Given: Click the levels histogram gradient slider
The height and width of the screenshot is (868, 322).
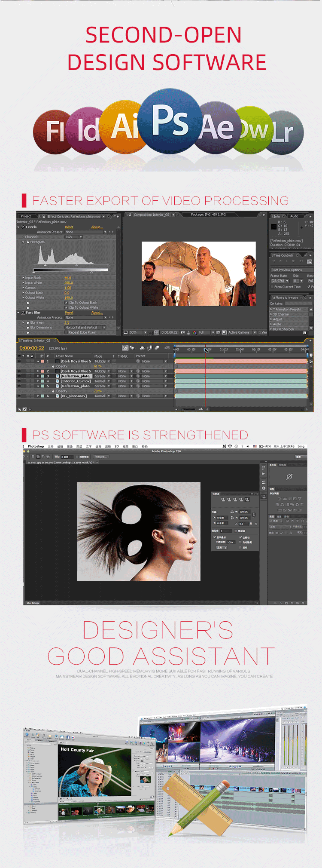Looking at the screenshot, I should tap(71, 270).
